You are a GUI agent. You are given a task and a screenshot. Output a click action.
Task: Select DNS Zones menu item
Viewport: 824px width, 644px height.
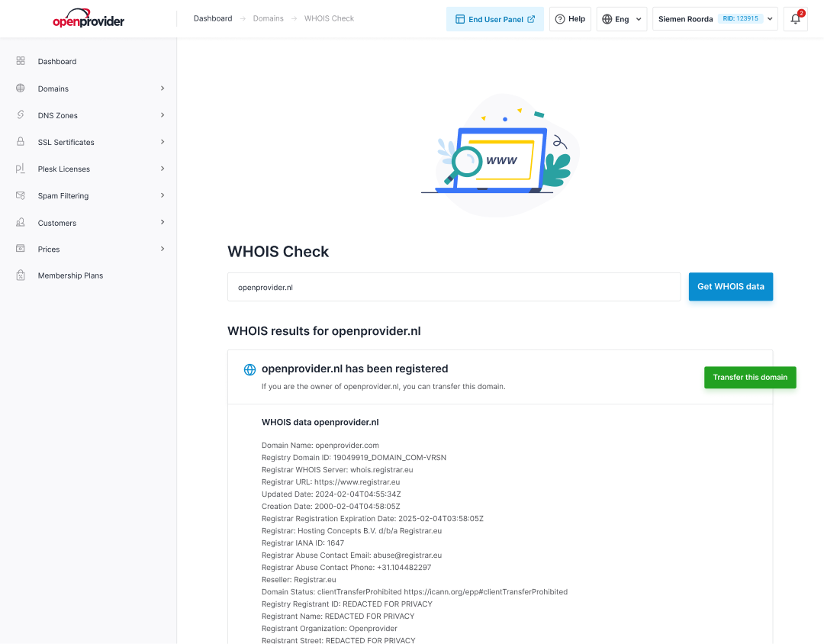tap(58, 115)
